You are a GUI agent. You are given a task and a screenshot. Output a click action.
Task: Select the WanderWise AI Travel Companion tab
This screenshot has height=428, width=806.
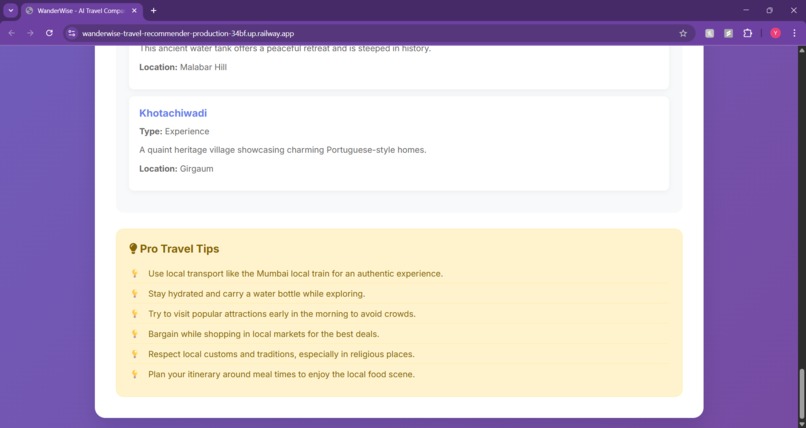(x=82, y=11)
